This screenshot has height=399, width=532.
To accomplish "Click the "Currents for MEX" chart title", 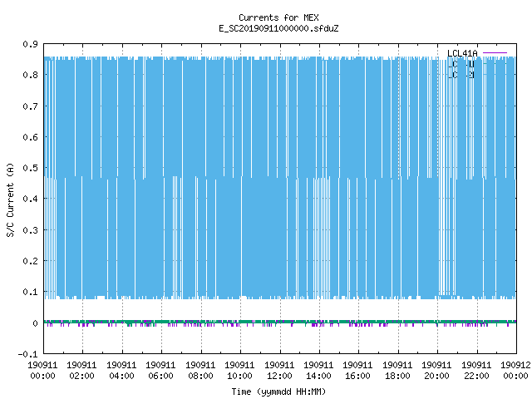I will point(278,17).
